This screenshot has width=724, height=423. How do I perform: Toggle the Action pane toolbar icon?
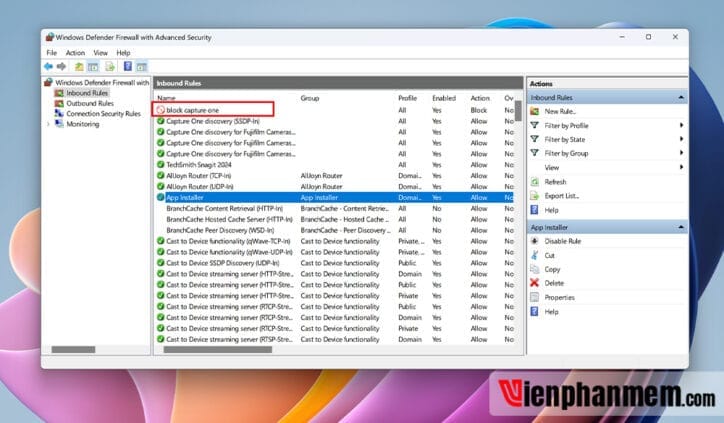tap(142, 66)
